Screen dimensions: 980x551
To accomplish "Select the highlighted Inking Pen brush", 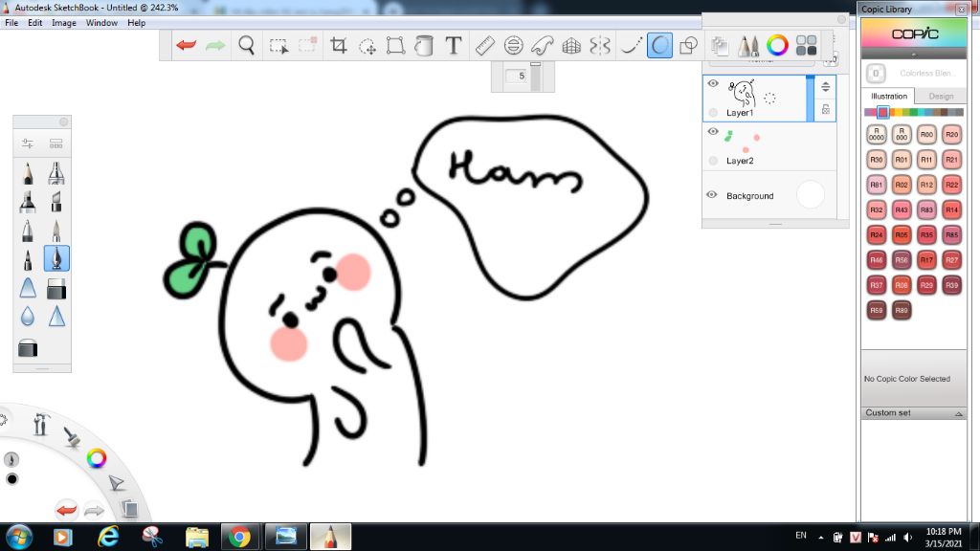I will point(56,258).
